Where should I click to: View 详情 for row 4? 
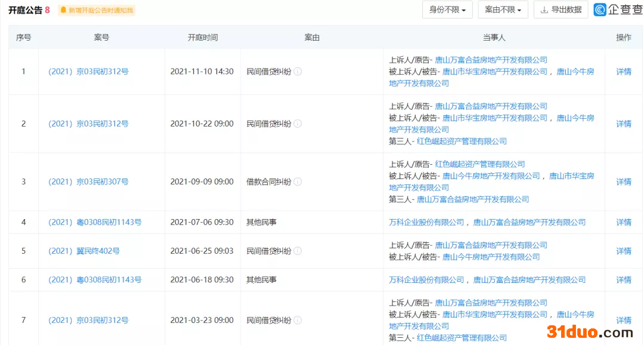(623, 222)
